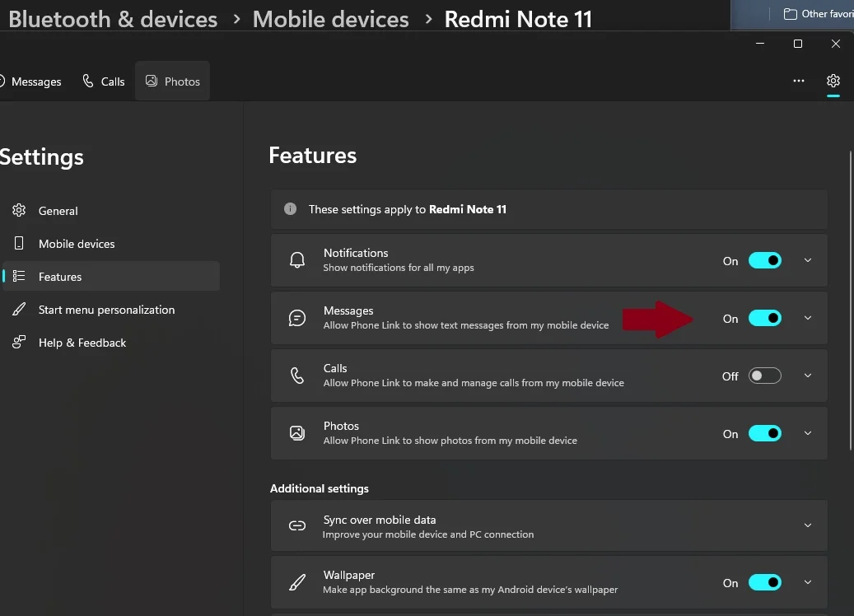Image resolution: width=854 pixels, height=616 pixels.
Task: Minimize the Phone Link window
Action: pos(760,44)
